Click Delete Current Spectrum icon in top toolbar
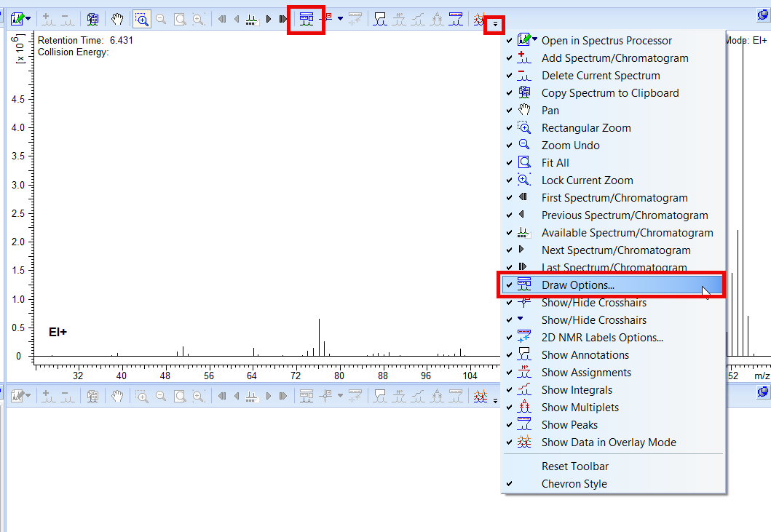This screenshot has width=771, height=532. 67,20
